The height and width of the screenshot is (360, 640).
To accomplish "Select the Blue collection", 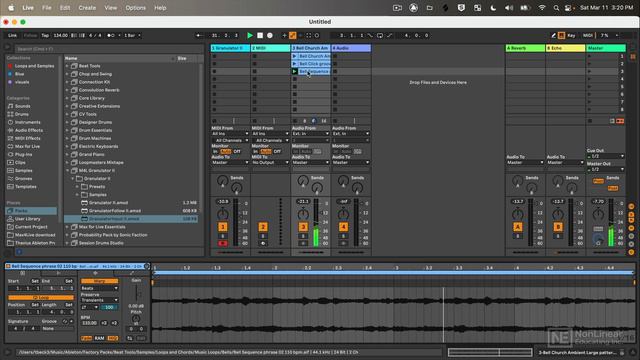I will coord(19,74).
